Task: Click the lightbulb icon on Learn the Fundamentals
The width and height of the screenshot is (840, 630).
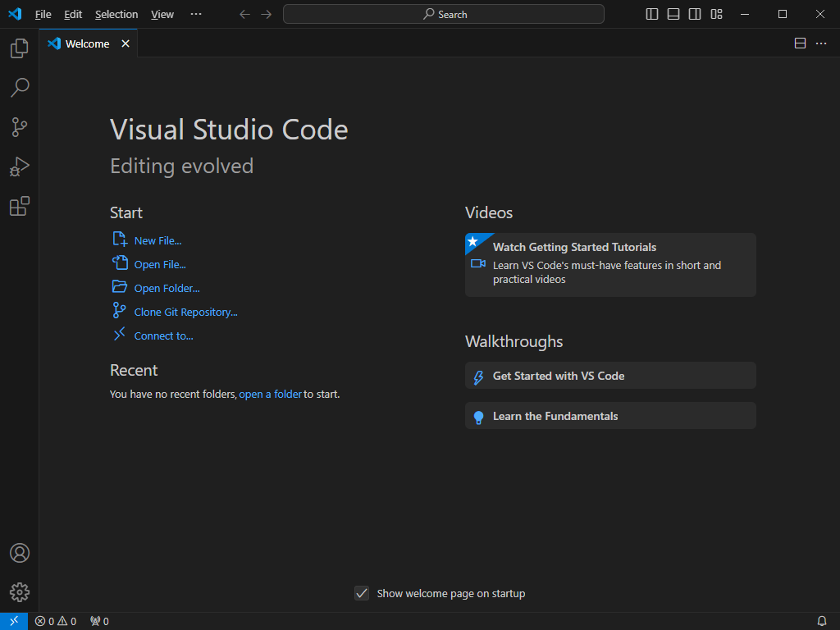Action: 479,418
